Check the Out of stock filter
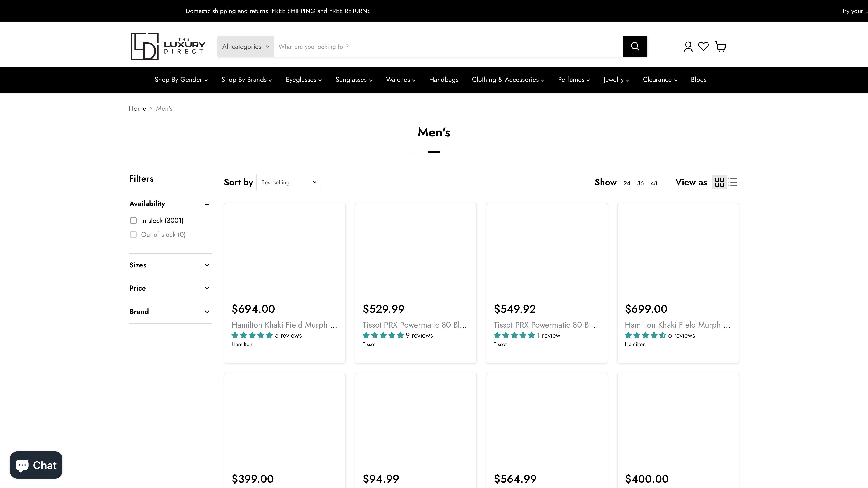The height and width of the screenshot is (488, 868). [133, 235]
